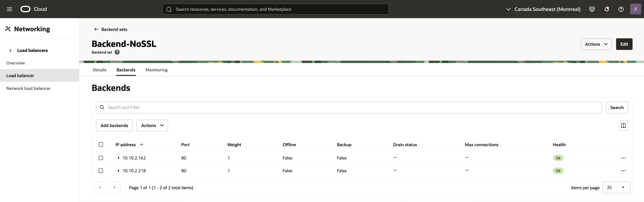Open the Items per page dropdown
The width and height of the screenshot is (644, 202).
click(616, 187)
